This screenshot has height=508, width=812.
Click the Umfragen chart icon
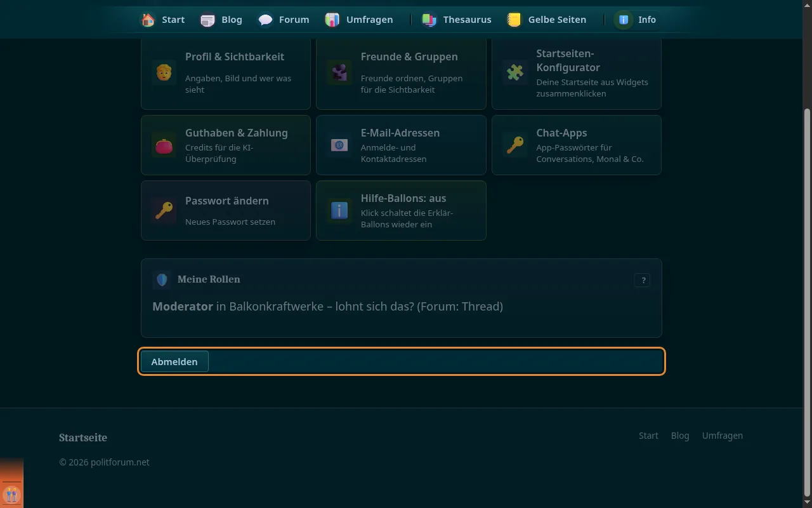tap(332, 20)
